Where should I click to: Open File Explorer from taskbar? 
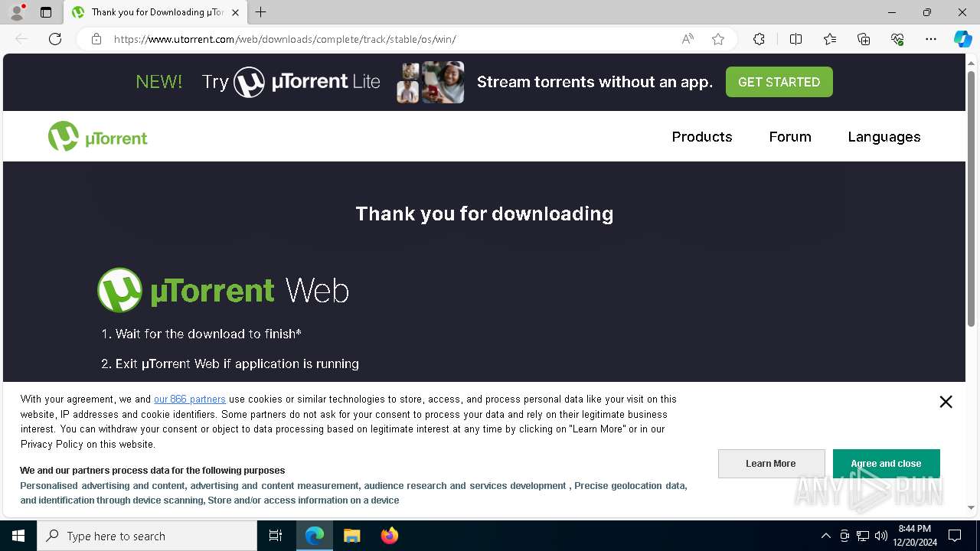tap(351, 536)
